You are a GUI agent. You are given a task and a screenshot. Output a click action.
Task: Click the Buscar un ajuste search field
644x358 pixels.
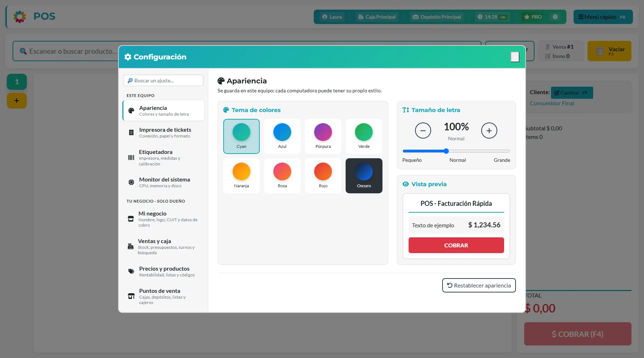click(x=164, y=81)
